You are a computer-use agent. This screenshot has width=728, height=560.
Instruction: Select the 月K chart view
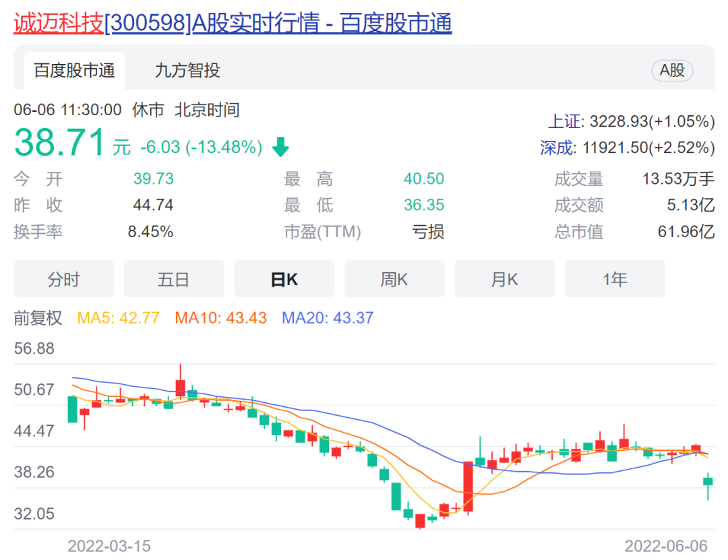click(504, 279)
